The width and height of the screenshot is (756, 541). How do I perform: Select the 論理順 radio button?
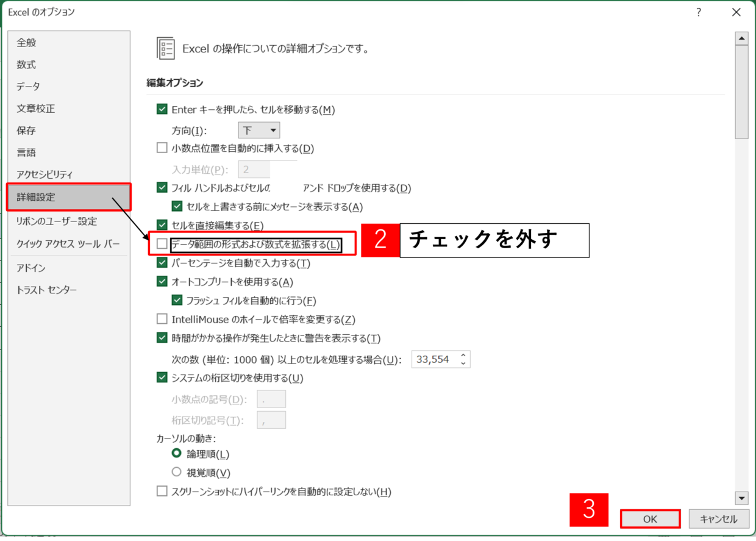[177, 454]
